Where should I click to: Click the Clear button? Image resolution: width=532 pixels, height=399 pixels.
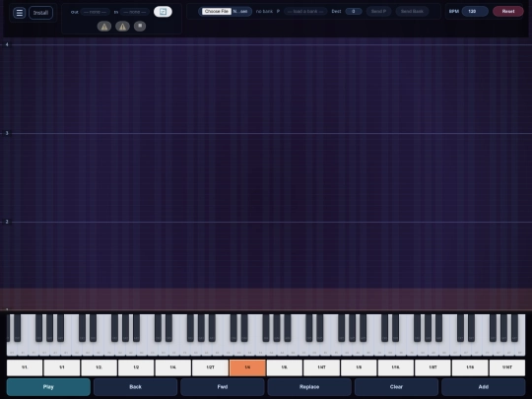coord(396,387)
